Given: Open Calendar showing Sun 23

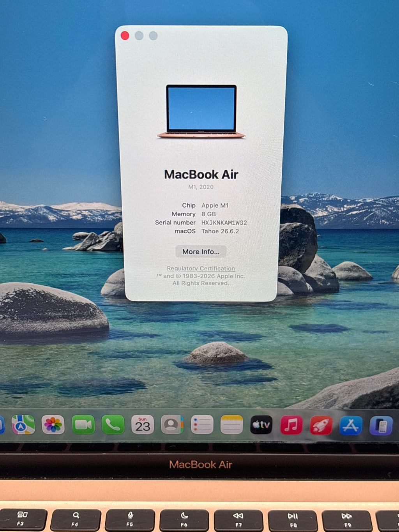Looking at the screenshot, I should [x=143, y=424].
